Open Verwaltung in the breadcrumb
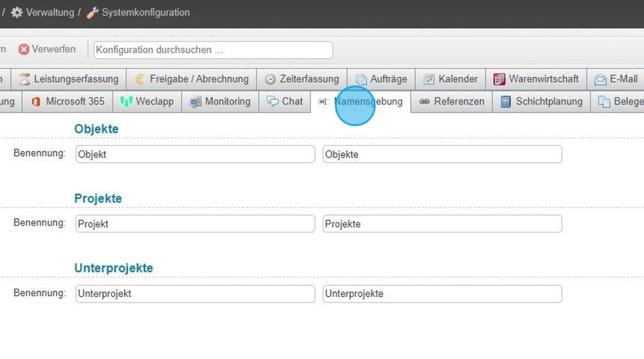This screenshot has height=359, width=644. coord(49,13)
